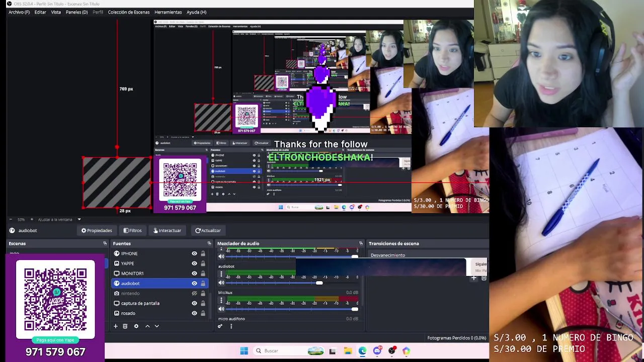Pop out the Fuentes dock
Image resolution: width=644 pixels, height=362 pixels.
click(x=209, y=243)
